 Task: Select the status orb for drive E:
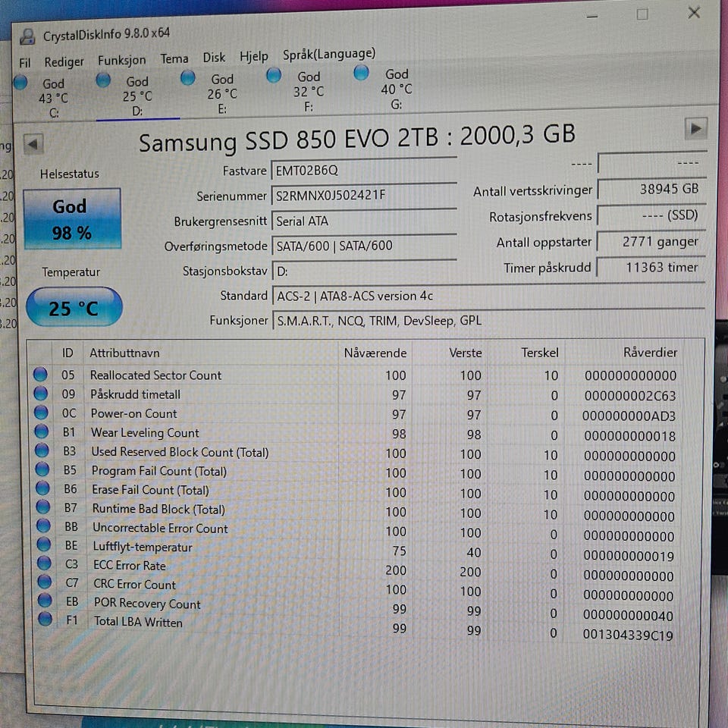tap(187, 77)
